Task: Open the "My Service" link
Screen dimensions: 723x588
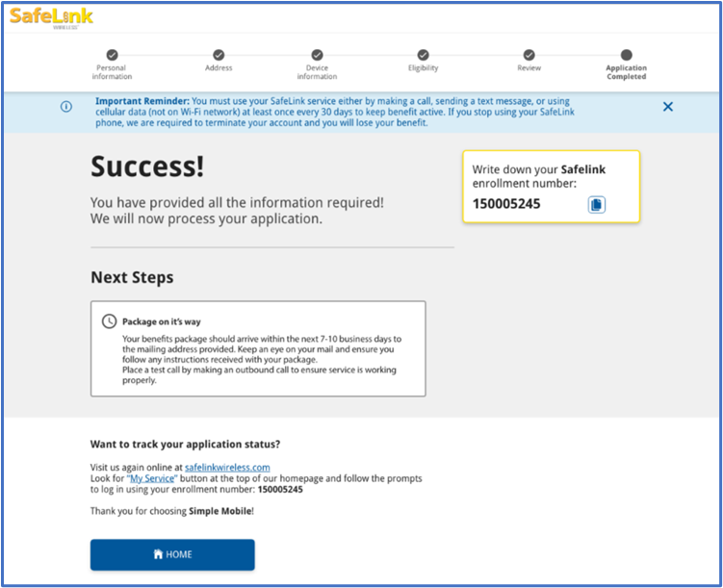Action: pos(152,478)
